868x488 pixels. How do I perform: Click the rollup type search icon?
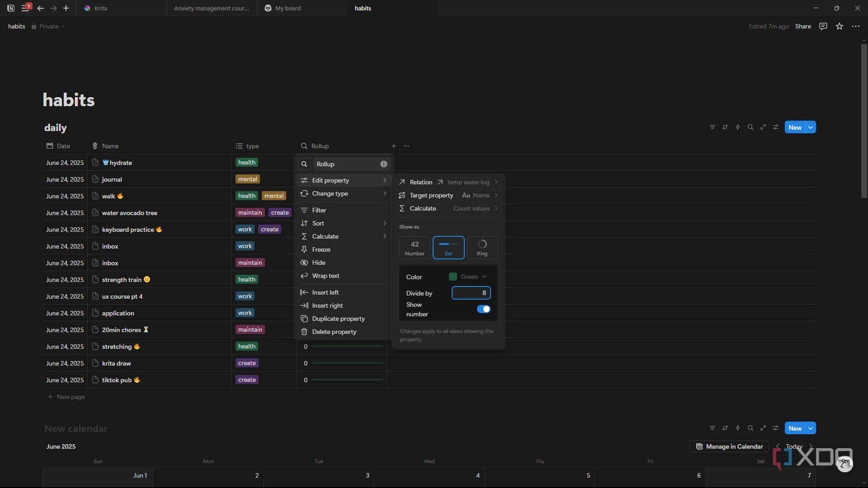(x=304, y=164)
